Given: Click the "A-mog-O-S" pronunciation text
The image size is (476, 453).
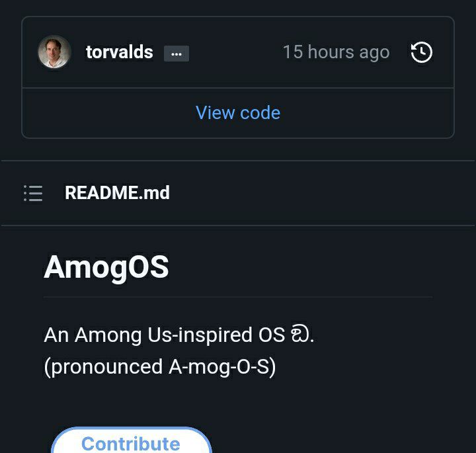Looking at the screenshot, I should tap(219, 366).
